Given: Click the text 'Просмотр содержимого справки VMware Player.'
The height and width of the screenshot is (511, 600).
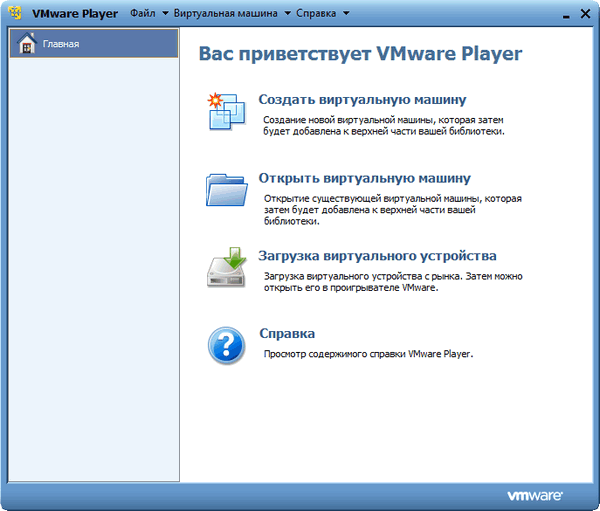Looking at the screenshot, I should (x=368, y=354).
